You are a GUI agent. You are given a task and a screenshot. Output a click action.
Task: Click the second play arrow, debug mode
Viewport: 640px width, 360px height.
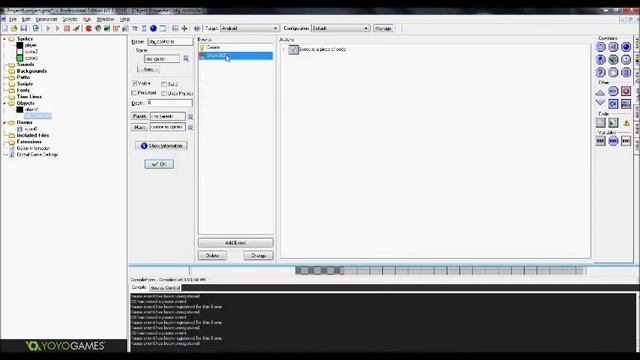pos(57,28)
